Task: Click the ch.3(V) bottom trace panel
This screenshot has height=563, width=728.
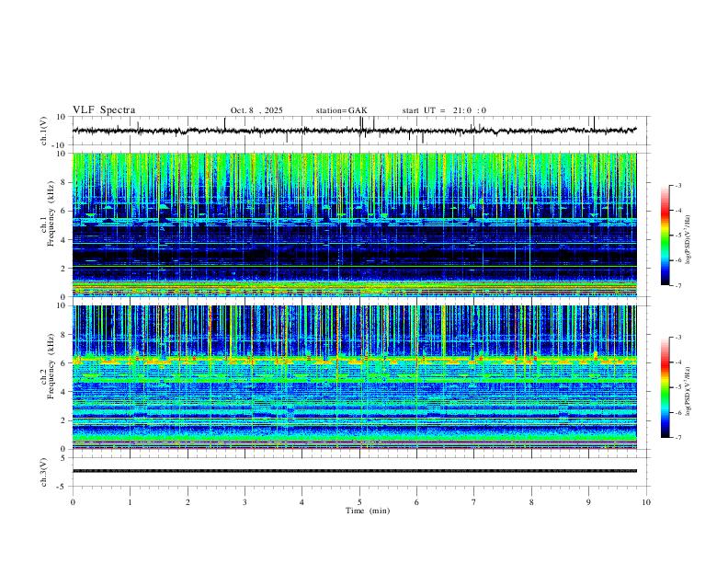Action: 361,472
